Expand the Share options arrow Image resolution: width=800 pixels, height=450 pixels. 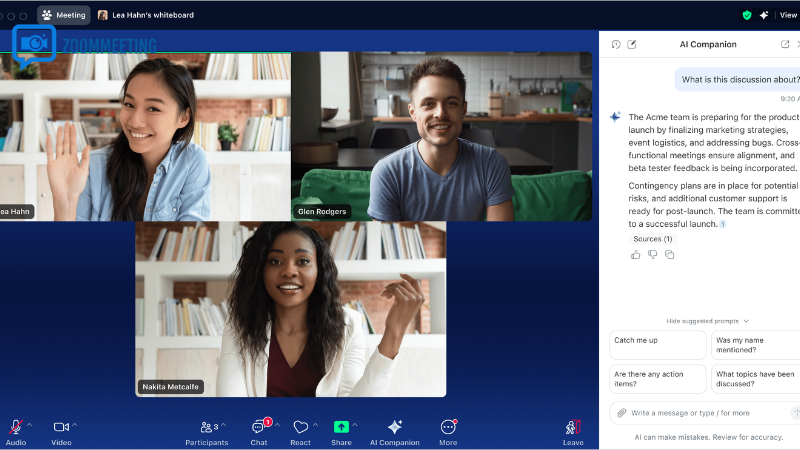coord(355,425)
